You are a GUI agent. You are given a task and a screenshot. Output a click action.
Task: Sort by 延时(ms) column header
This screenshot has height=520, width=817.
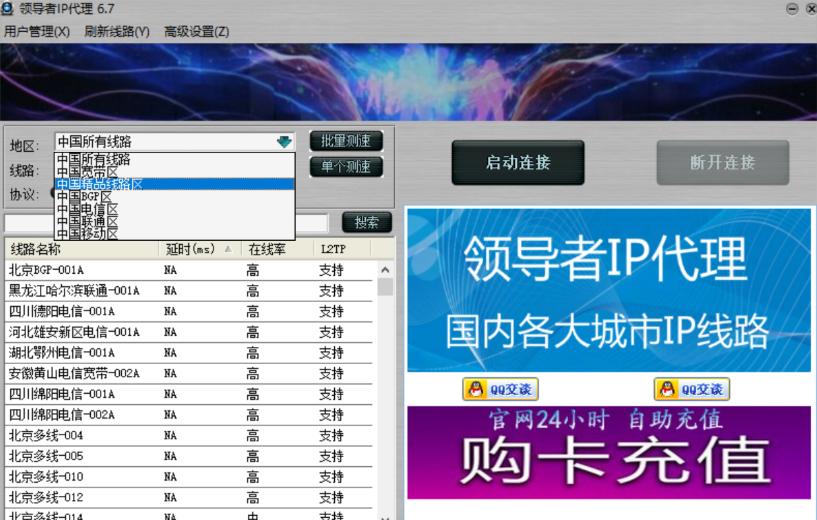pyautogui.click(x=200, y=249)
